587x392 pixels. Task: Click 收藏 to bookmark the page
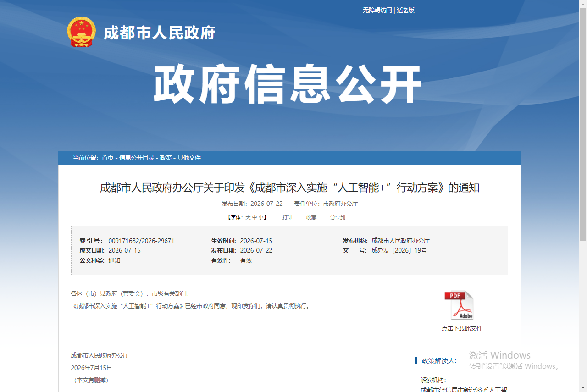click(311, 217)
